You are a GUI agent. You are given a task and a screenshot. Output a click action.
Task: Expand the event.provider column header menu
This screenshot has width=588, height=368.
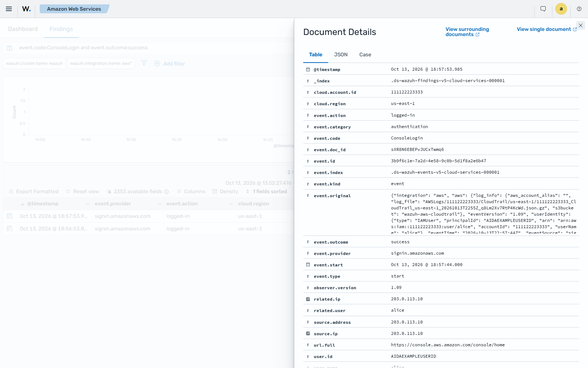pyautogui.click(x=159, y=204)
